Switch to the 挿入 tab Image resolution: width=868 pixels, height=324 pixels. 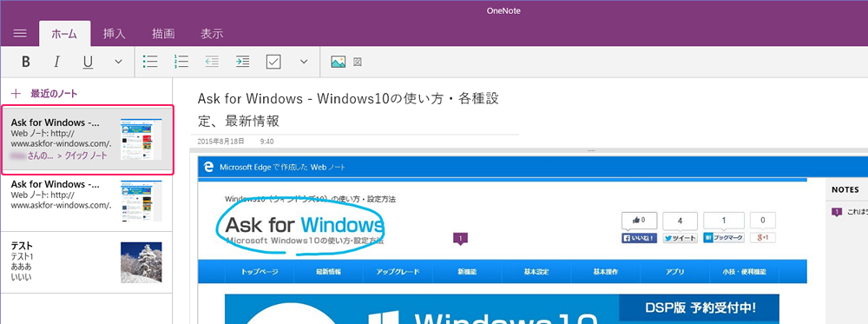coord(115,34)
